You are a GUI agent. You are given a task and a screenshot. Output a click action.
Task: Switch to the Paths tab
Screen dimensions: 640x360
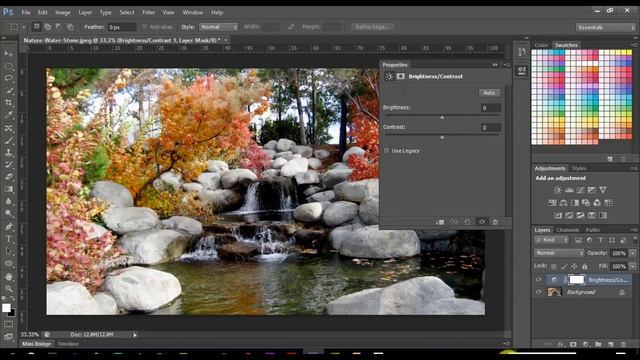tap(593, 230)
